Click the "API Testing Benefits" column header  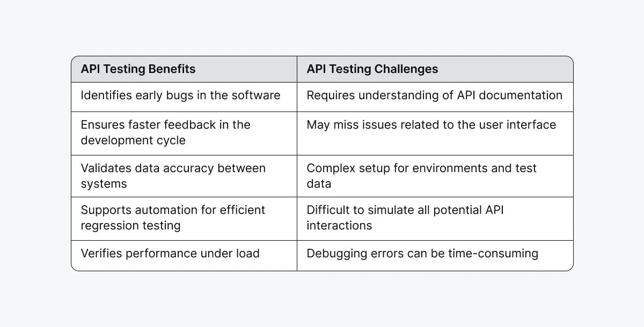138,69
